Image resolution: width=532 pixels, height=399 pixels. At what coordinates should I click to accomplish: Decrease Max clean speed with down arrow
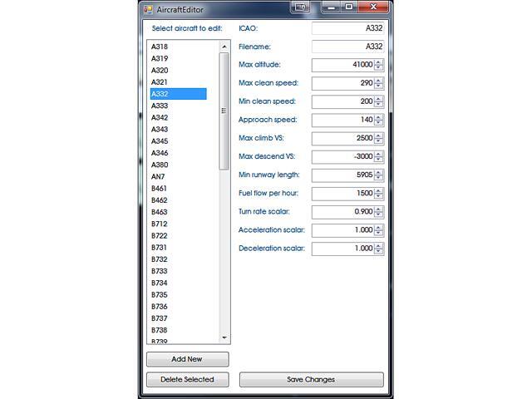pyautogui.click(x=379, y=86)
